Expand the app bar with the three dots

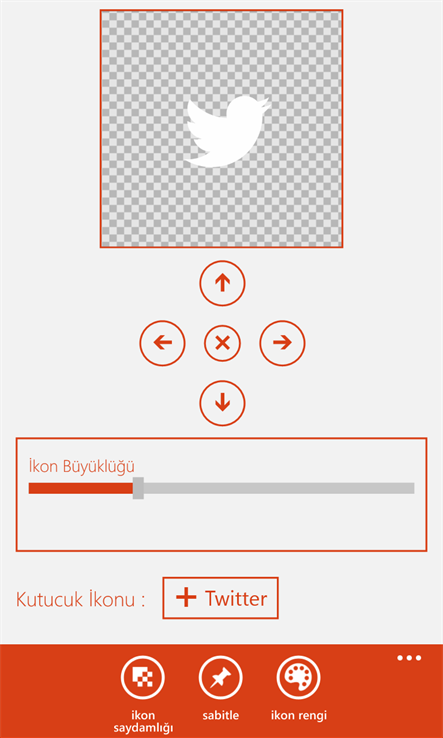pos(409,658)
